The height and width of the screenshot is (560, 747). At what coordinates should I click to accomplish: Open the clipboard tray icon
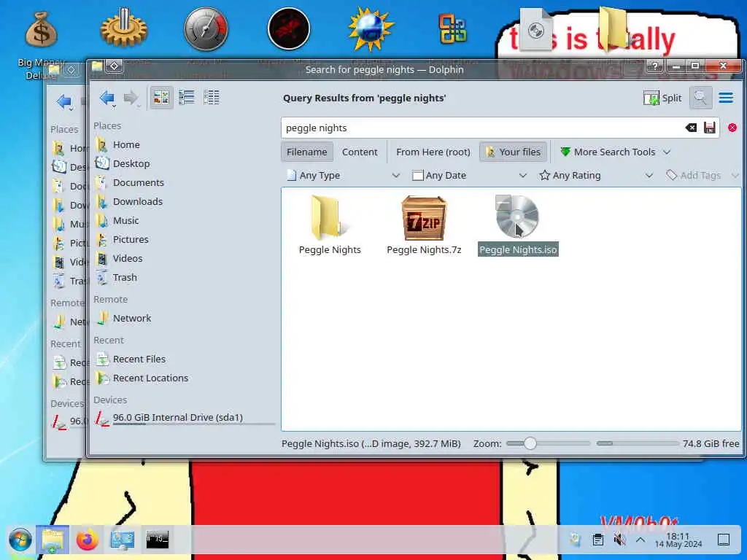[x=598, y=540]
